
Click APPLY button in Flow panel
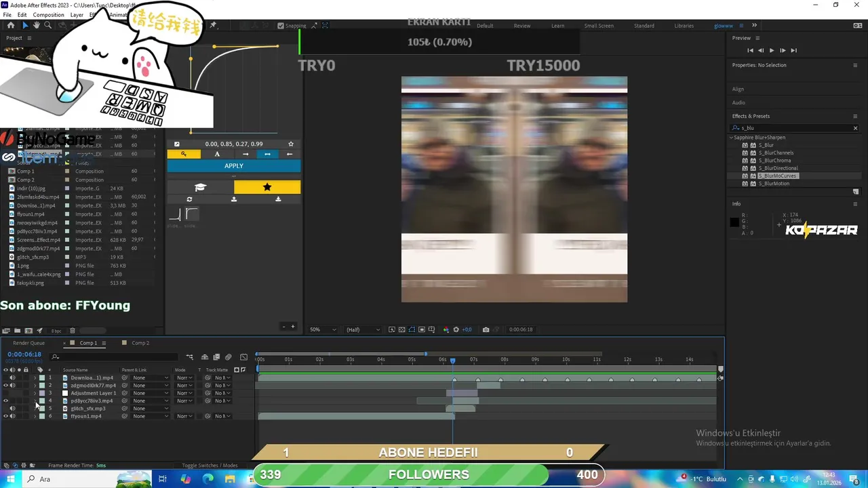click(234, 166)
